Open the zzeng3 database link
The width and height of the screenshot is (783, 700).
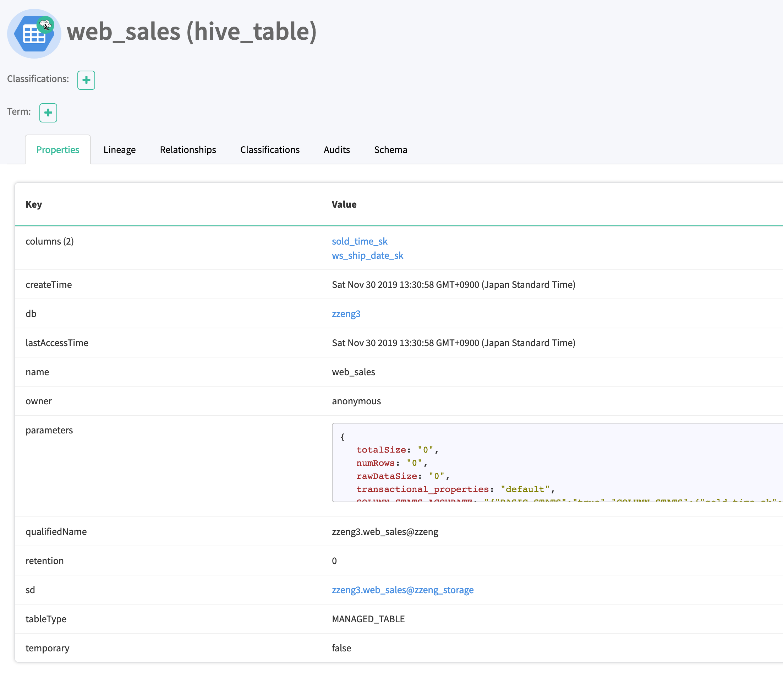coord(346,313)
